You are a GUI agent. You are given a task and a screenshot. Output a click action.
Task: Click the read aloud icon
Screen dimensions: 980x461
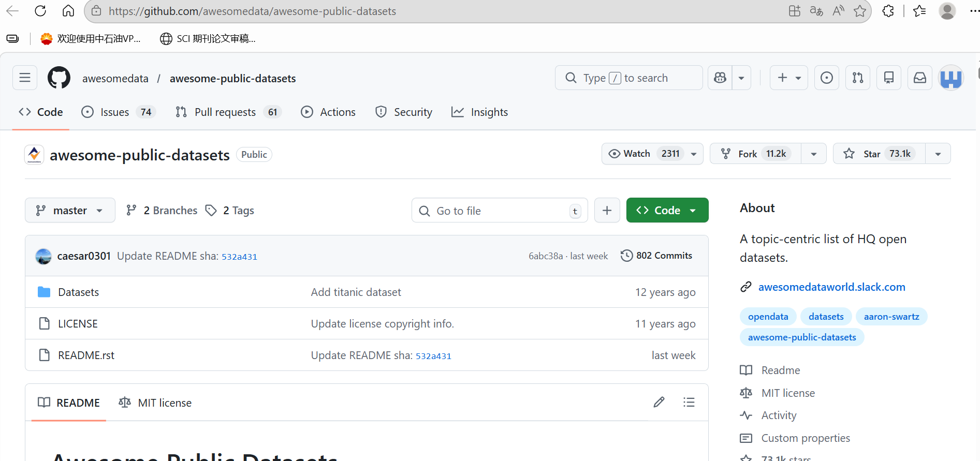(x=838, y=11)
